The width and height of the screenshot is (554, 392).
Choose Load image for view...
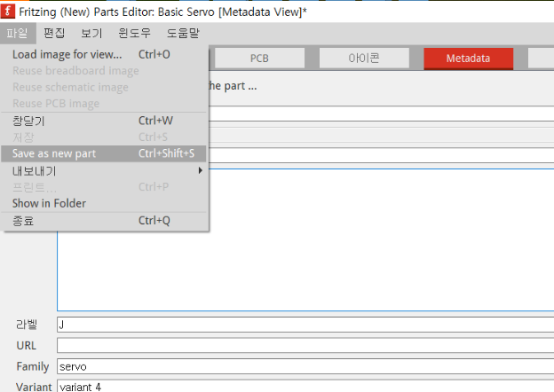click(104, 54)
